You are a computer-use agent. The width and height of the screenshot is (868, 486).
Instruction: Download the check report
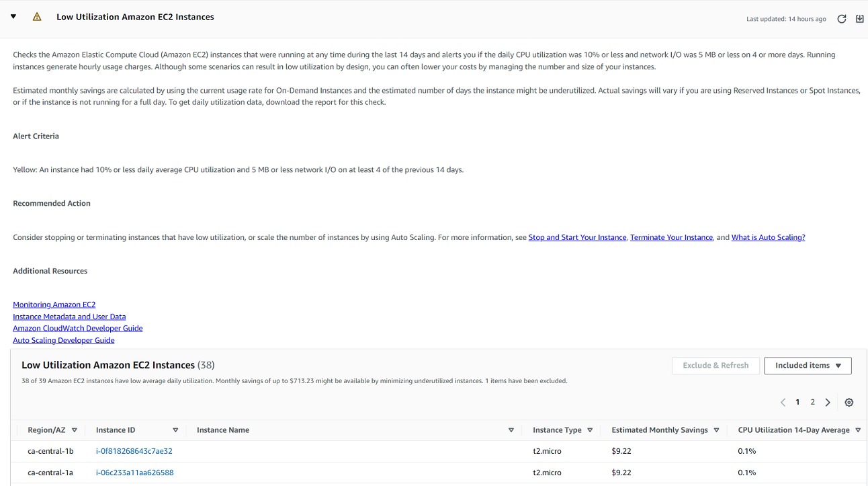(860, 19)
